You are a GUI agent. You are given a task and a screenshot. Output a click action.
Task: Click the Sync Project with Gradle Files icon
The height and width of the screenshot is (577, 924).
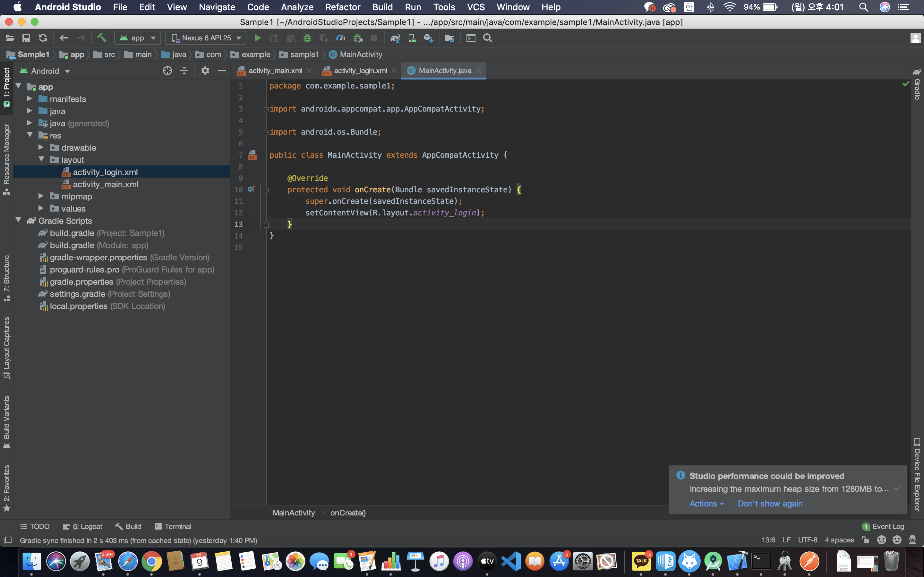[x=395, y=38]
